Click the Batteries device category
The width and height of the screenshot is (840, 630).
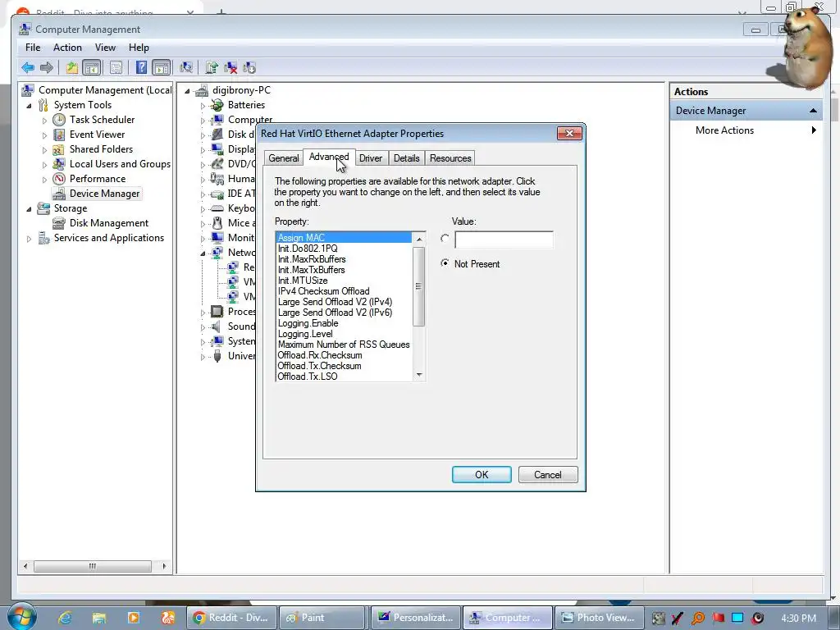coord(246,105)
